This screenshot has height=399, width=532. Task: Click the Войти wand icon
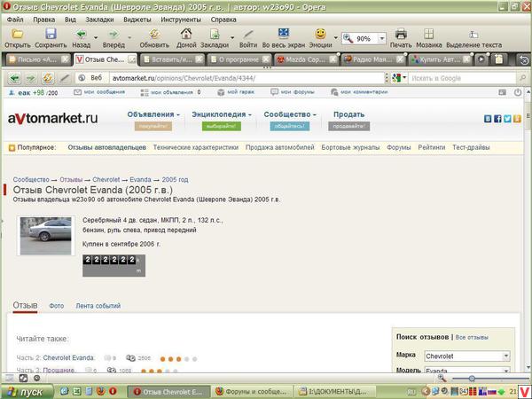point(248,34)
